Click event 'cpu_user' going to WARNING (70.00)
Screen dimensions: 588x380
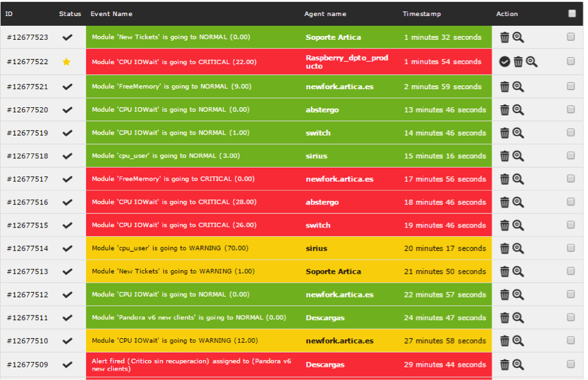[170, 248]
